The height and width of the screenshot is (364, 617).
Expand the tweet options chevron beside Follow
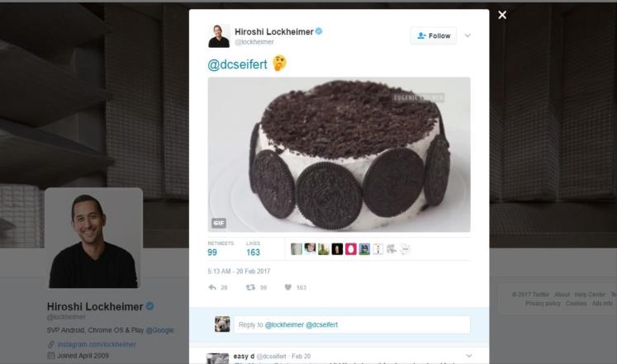click(x=467, y=35)
